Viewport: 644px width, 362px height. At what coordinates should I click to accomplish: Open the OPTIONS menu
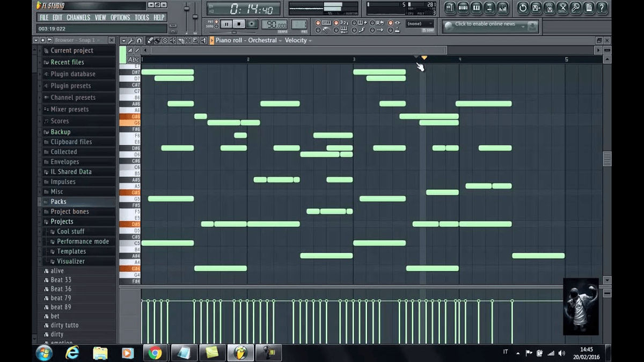point(121,17)
